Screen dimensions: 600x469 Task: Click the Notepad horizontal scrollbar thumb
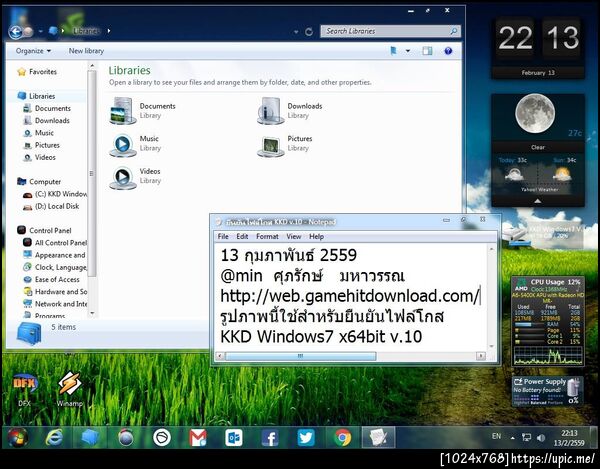[300, 356]
